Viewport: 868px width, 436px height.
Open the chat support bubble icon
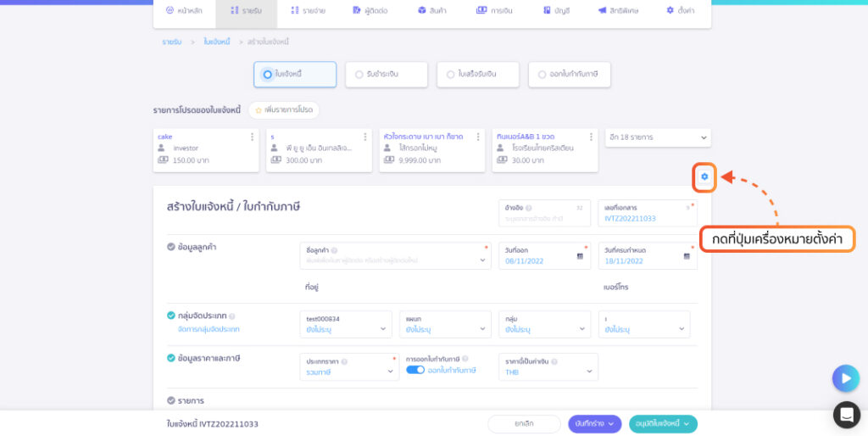(x=847, y=415)
